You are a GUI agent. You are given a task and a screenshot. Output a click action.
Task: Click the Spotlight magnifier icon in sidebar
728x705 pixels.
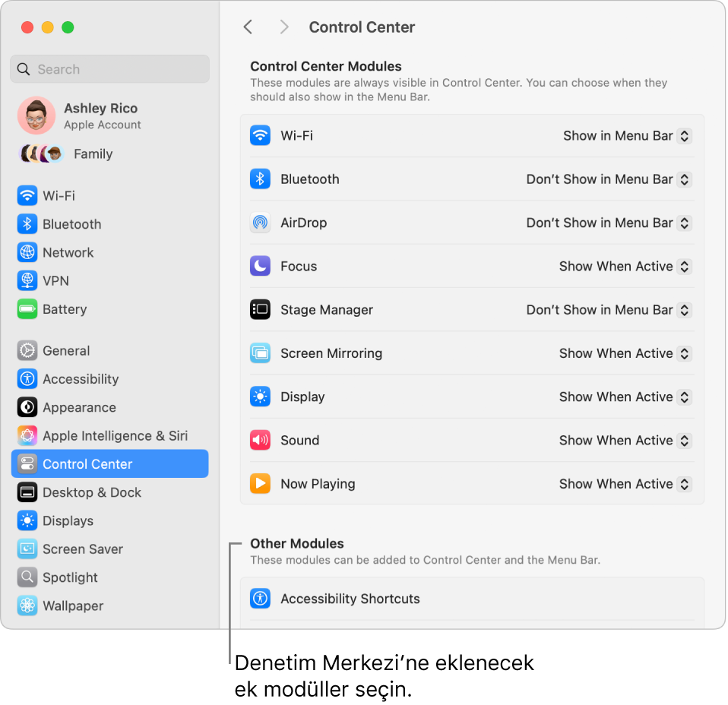pyautogui.click(x=27, y=577)
